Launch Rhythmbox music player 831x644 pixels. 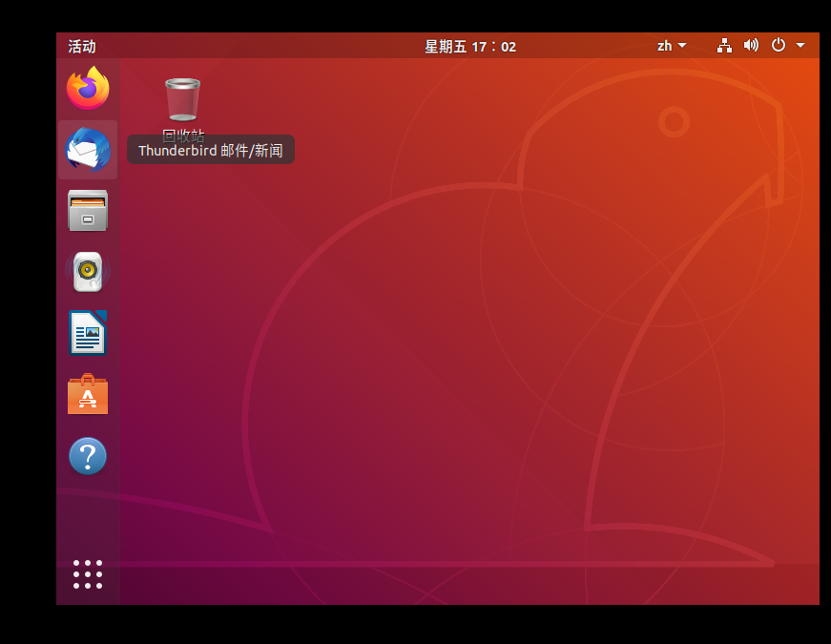pyautogui.click(x=88, y=272)
